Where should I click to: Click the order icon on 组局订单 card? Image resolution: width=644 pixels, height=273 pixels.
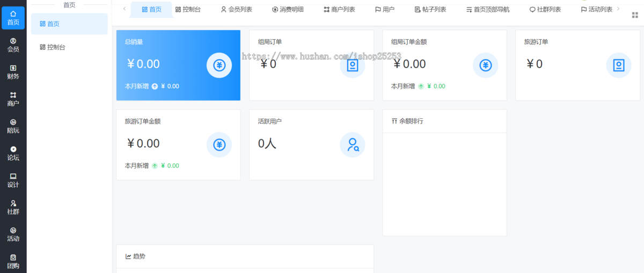[352, 66]
